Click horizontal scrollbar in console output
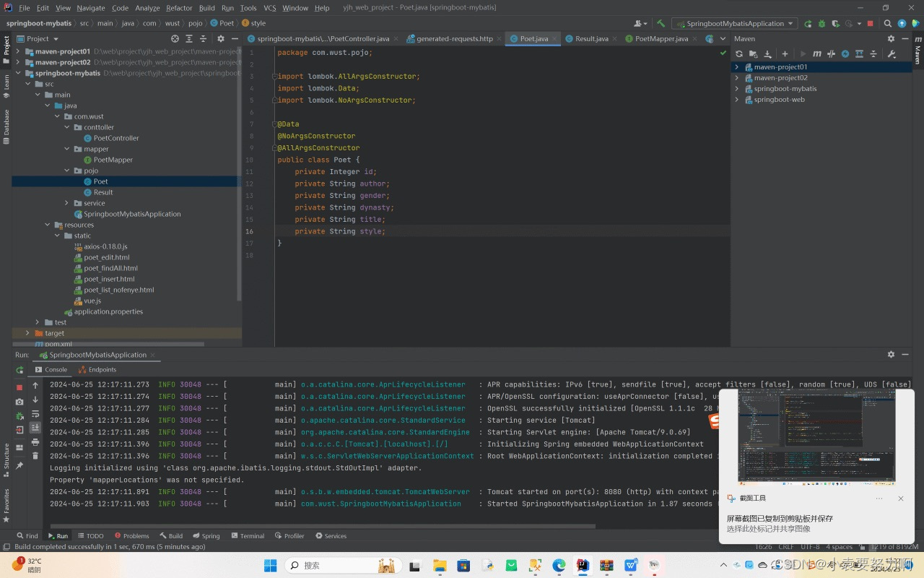This screenshot has height=578, width=924. coord(321,526)
